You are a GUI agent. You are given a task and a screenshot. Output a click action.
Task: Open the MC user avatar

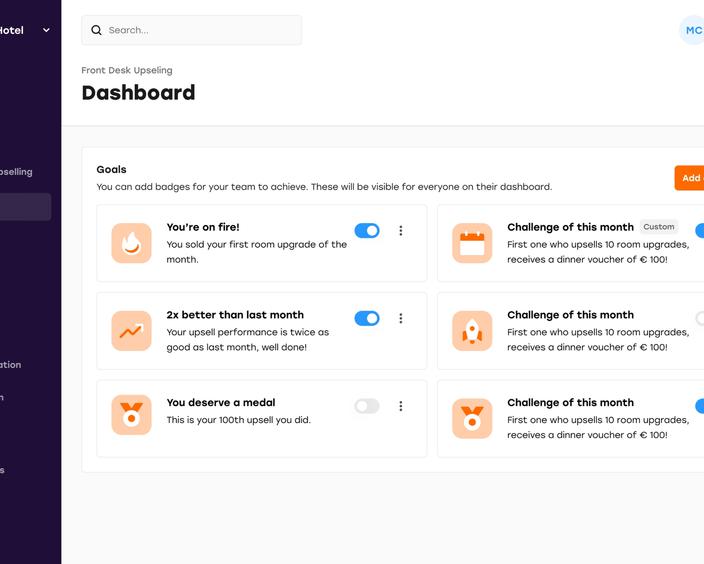[692, 30]
